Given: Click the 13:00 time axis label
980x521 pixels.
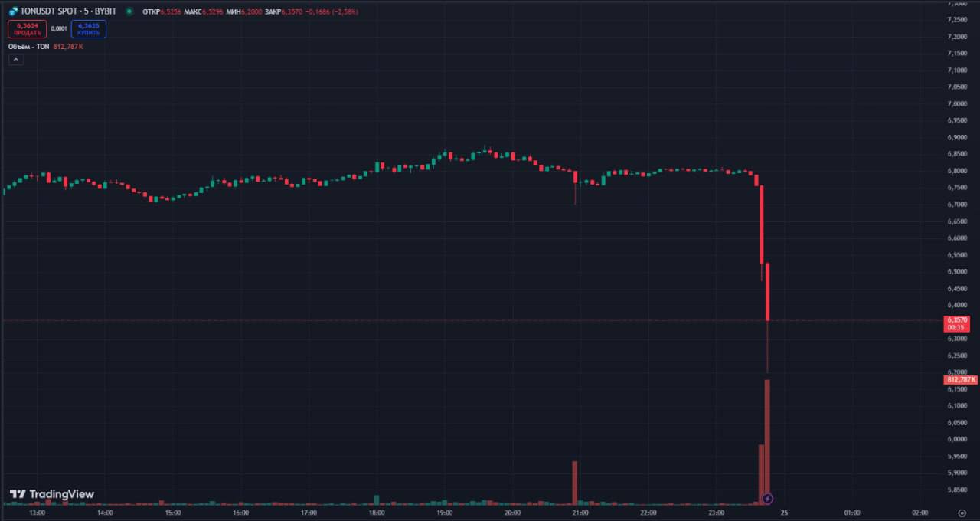Looking at the screenshot, I should (x=37, y=513).
